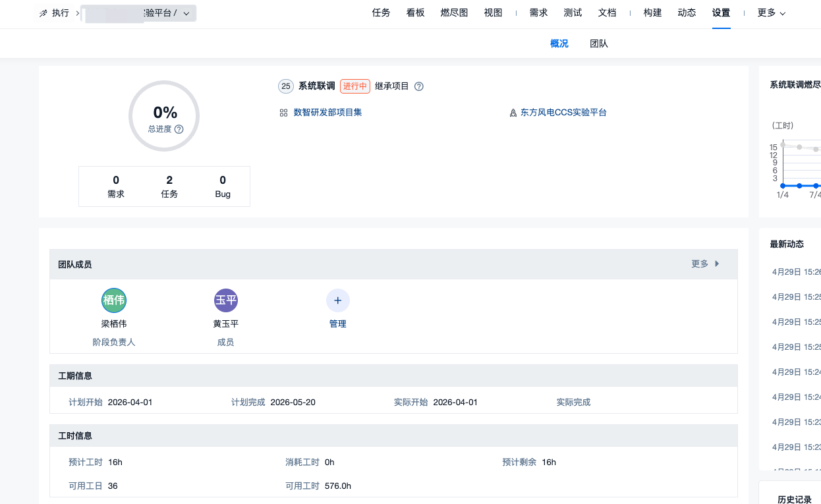
Task: Click the execution ID badge 25
Action: click(286, 86)
